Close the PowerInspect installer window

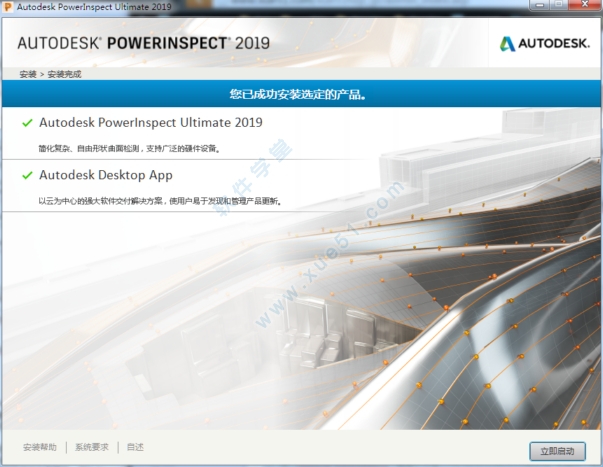point(584,5)
